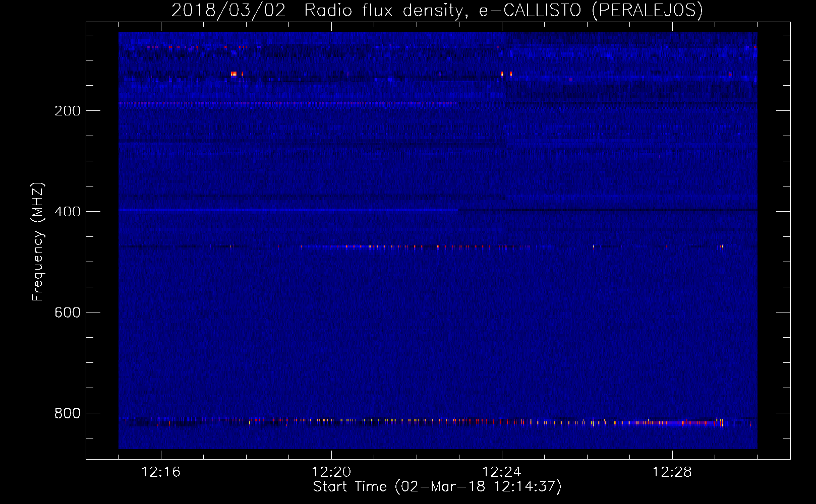Select the 'Frequency (MHZ)' axis label
Viewport: 816px width, 504px height.
click(38, 242)
